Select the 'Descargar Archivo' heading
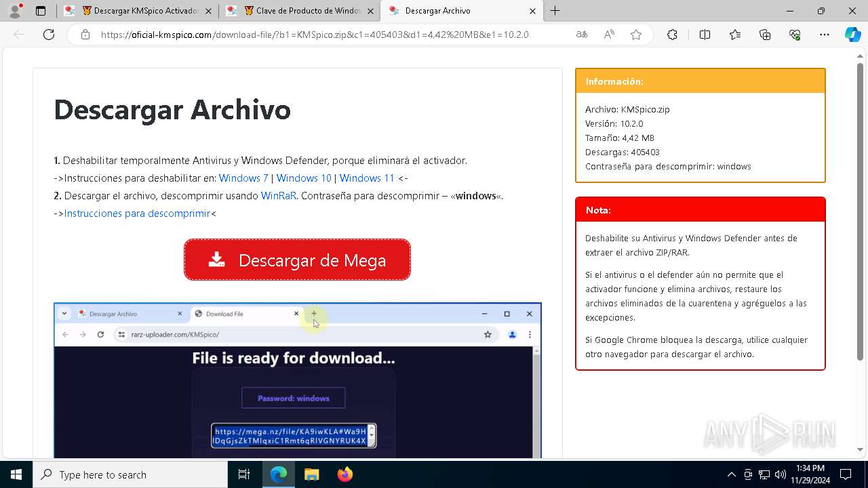Screen dimensions: 868x488 (x=172, y=110)
